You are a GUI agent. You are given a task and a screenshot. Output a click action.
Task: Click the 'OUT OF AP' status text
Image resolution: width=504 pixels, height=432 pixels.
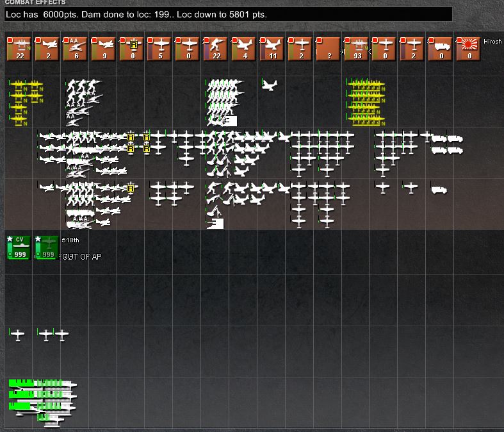82,256
